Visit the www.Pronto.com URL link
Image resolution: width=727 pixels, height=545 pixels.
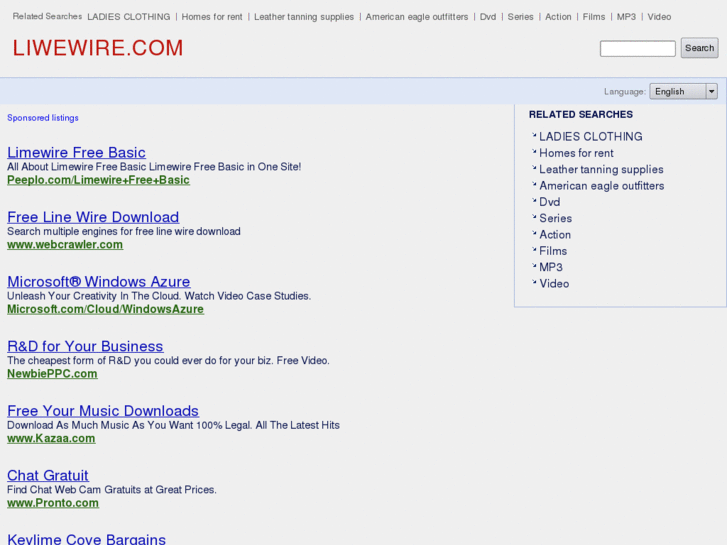tap(53, 503)
